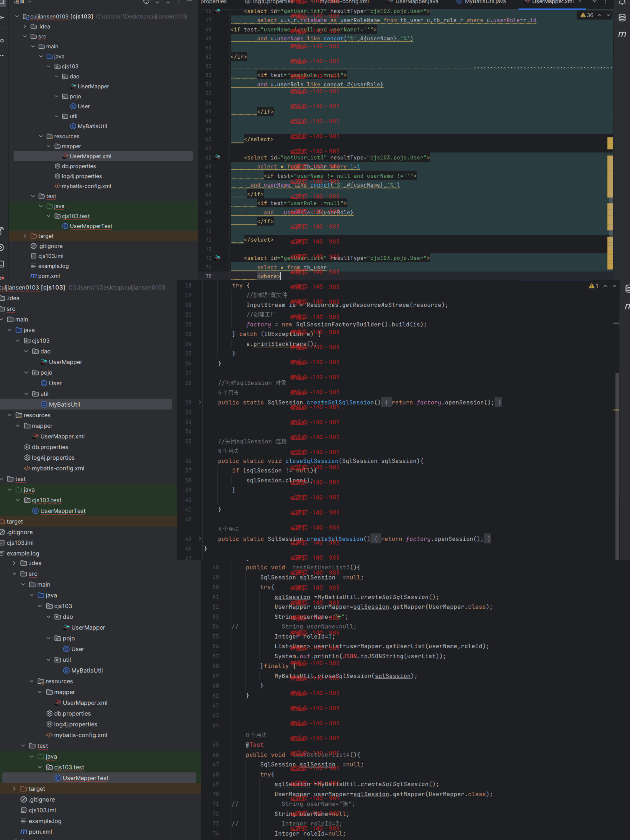Click the 36 warnings indicator in the XML editor
Viewport: 630px width, 840px height.
(x=587, y=15)
